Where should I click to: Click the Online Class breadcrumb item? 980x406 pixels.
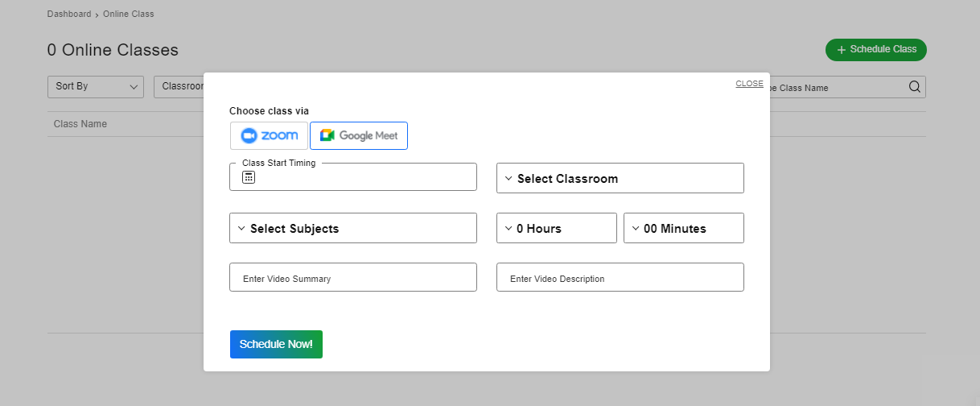coord(128,14)
